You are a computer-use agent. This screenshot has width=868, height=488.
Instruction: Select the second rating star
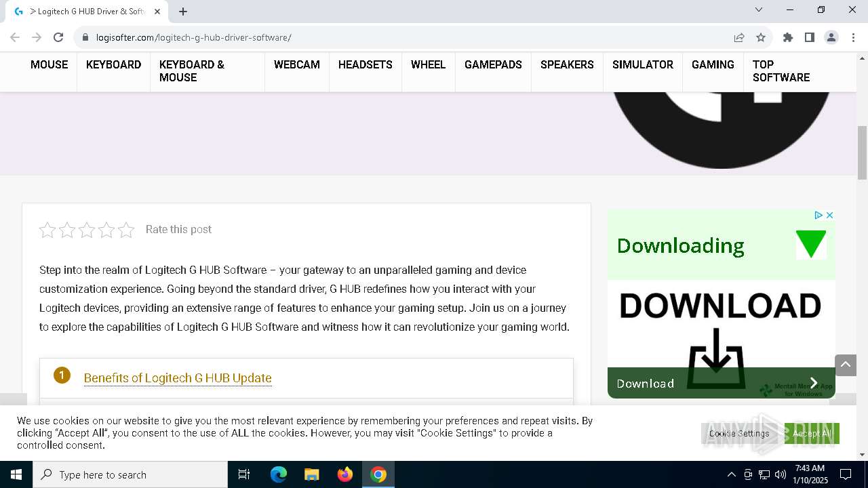tap(67, 230)
